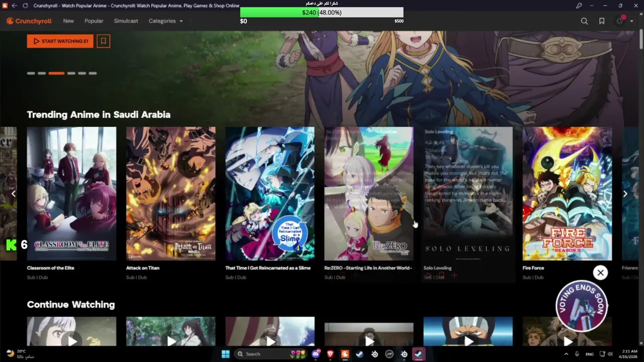
Task: Select the fourth hero carousel indicator
Action: tap(71, 73)
